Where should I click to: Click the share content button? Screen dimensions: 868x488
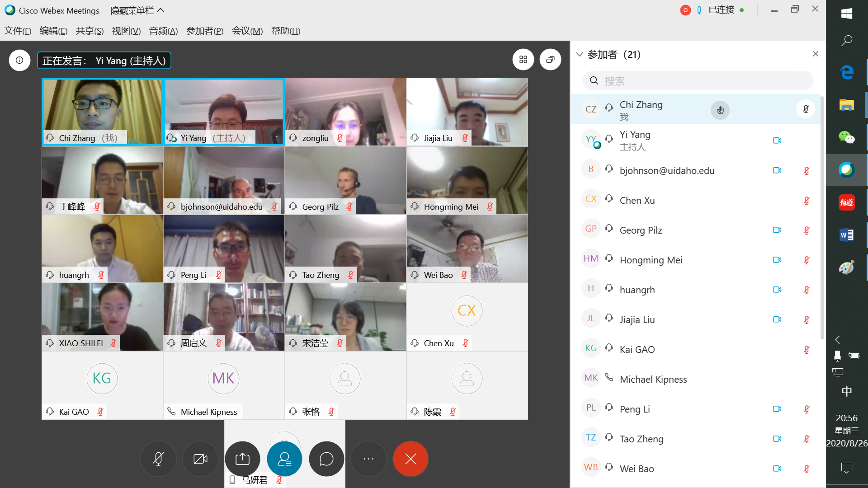pyautogui.click(x=242, y=459)
